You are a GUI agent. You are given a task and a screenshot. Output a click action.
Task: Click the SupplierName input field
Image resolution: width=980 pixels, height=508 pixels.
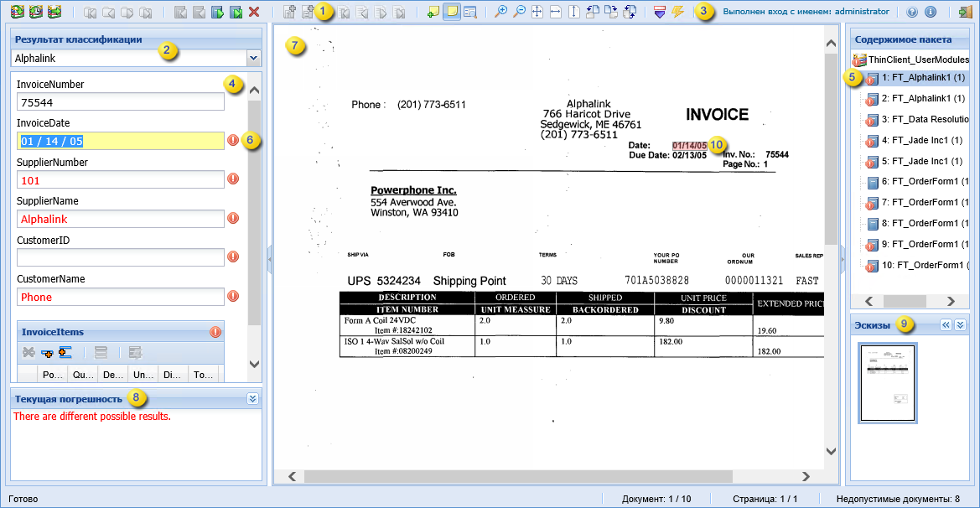point(120,219)
